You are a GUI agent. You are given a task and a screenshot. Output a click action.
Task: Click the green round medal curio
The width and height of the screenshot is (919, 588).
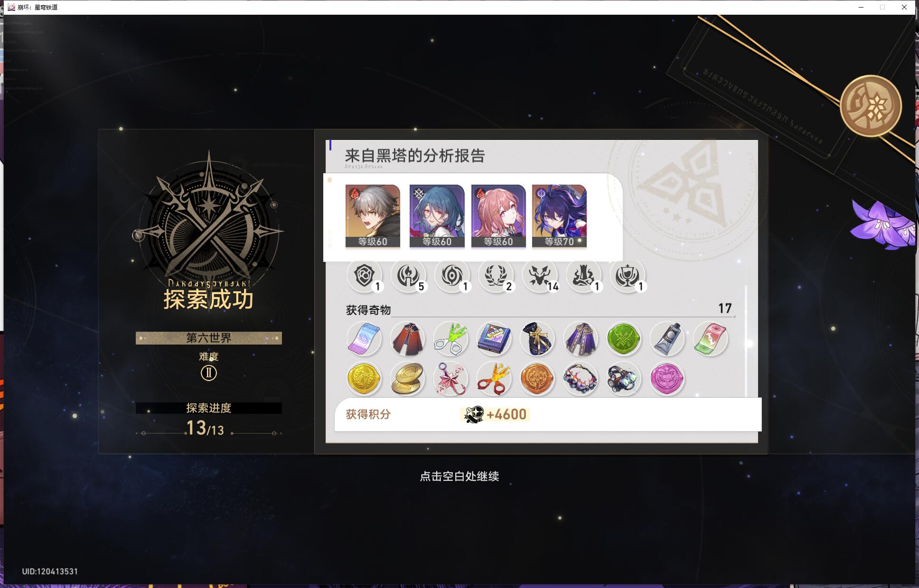tap(624, 339)
